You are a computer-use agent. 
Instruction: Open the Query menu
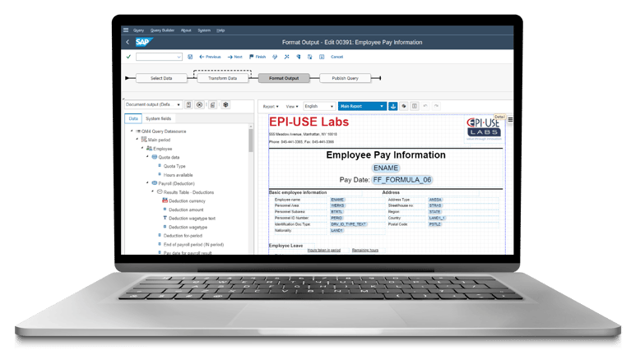pyautogui.click(x=138, y=30)
